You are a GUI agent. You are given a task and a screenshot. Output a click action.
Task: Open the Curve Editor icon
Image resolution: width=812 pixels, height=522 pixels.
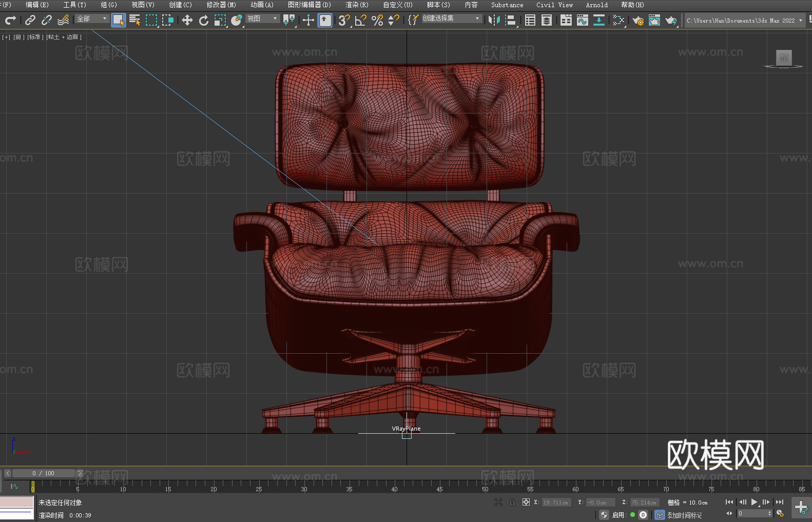pyautogui.click(x=583, y=20)
